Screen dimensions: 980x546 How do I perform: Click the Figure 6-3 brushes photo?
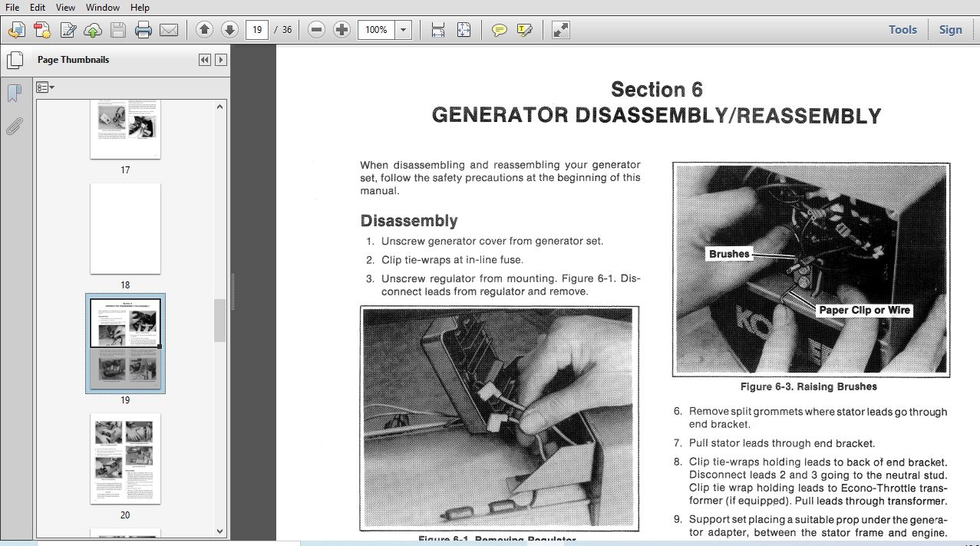(811, 269)
